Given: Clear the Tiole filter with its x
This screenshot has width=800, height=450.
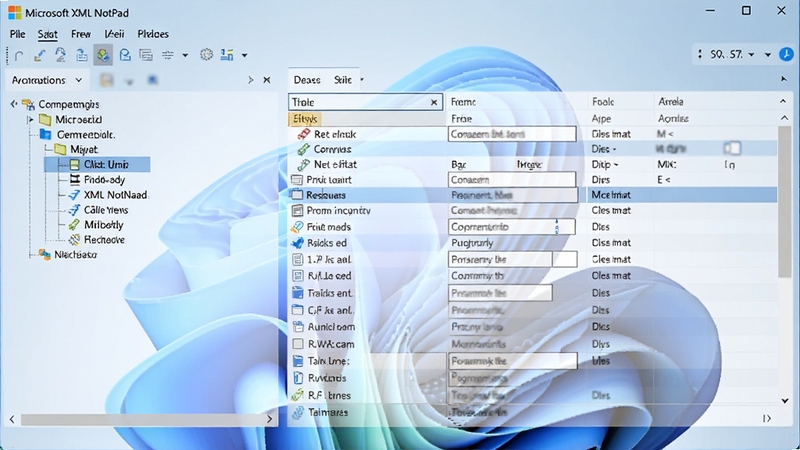Looking at the screenshot, I should pos(434,102).
